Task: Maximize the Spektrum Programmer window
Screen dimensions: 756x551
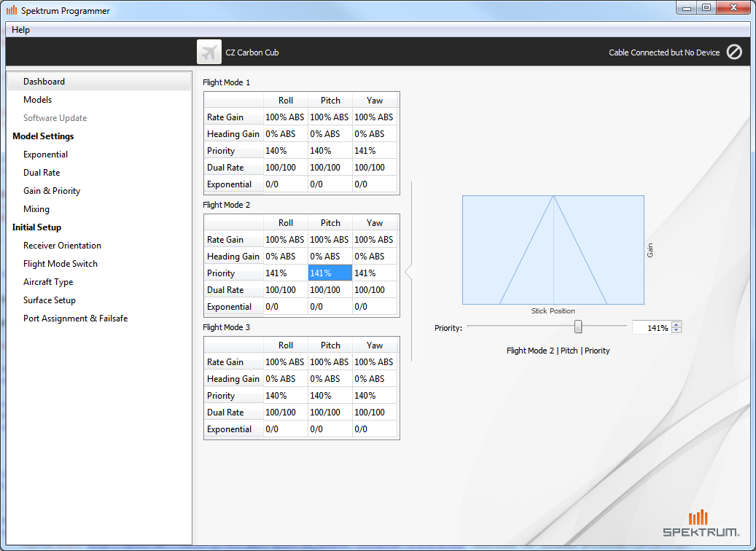Action: [x=706, y=8]
